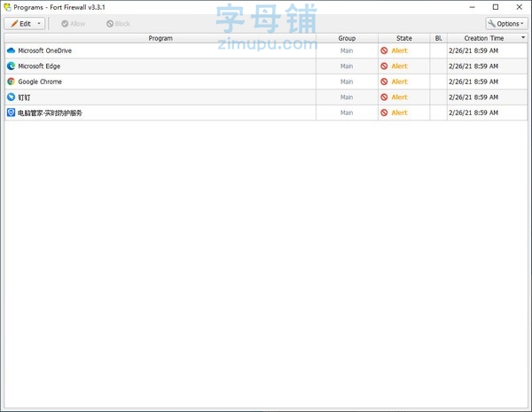Click the 电脑管家 shield icon
Screen dimensions: 532x412
pyautogui.click(x=11, y=113)
